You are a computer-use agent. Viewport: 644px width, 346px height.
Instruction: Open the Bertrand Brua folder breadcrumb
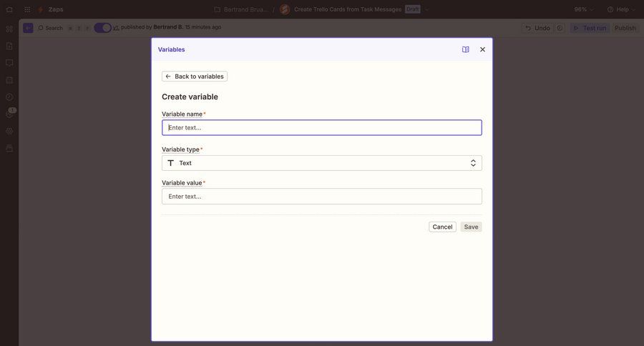pyautogui.click(x=240, y=9)
